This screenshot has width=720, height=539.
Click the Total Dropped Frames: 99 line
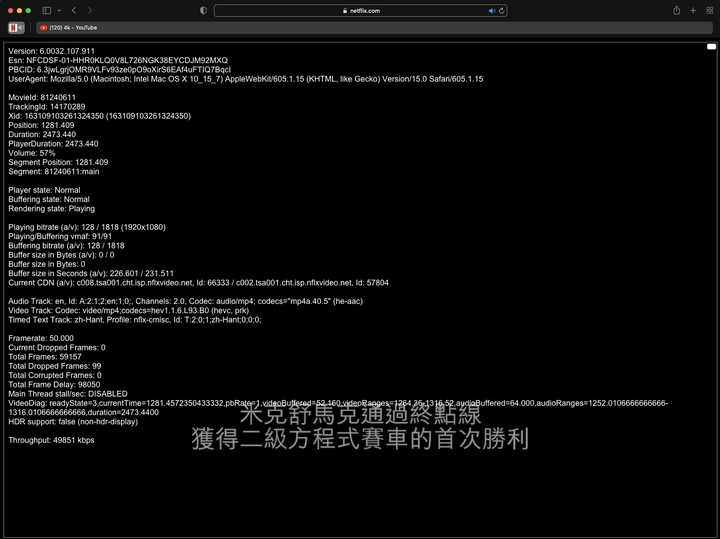click(x=55, y=366)
